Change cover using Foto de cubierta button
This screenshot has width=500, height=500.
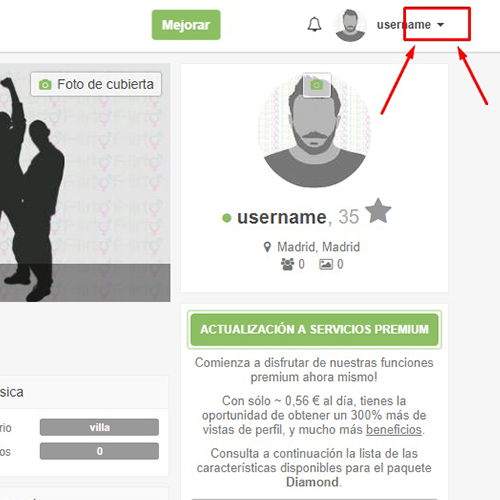tap(96, 84)
